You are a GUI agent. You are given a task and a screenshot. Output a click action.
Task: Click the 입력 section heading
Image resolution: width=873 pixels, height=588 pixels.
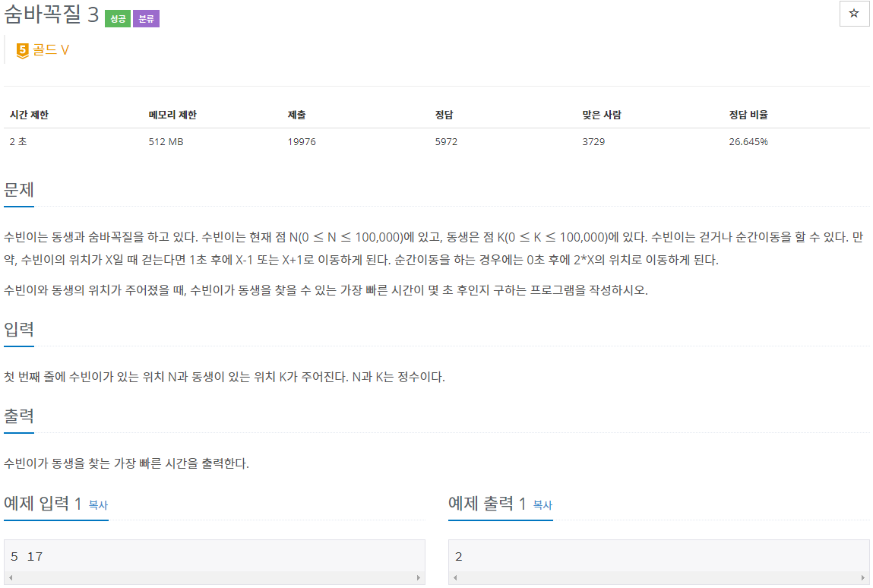[x=19, y=329]
